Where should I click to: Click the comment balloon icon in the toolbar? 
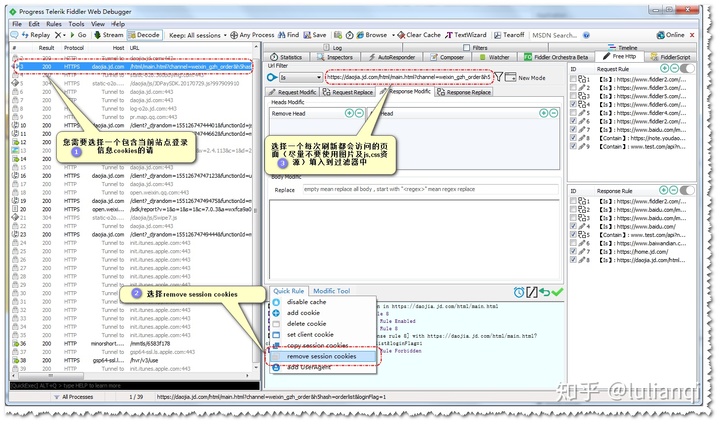(x=14, y=35)
